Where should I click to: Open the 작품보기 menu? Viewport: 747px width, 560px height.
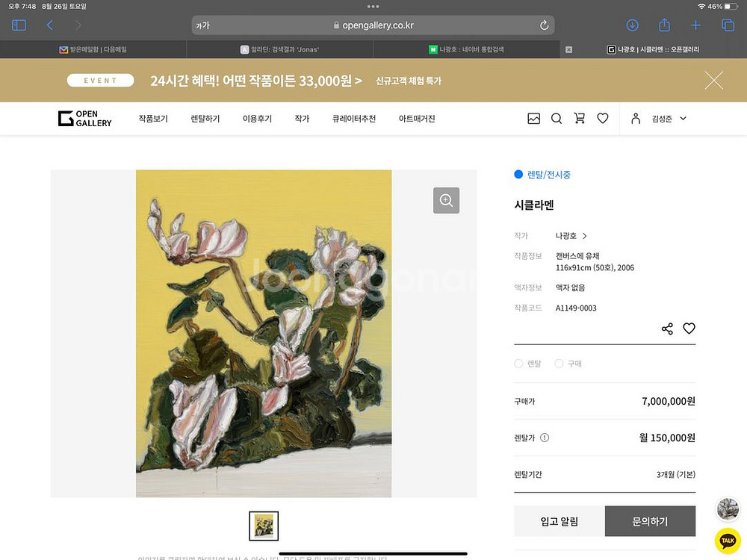[153, 119]
